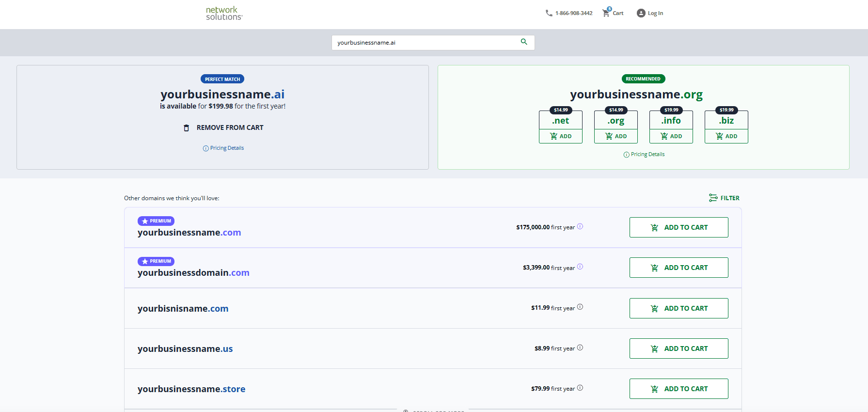Click the Log In account icon

641,13
